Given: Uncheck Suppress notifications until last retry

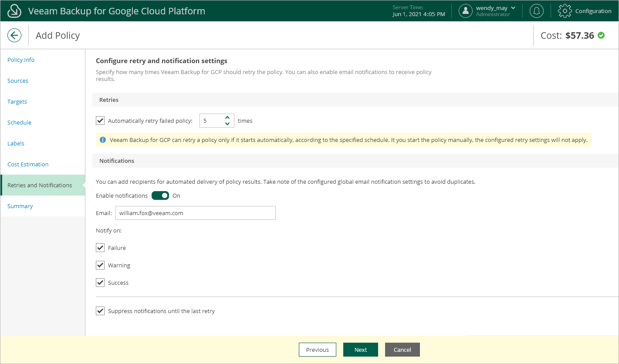Looking at the screenshot, I should tap(100, 311).
